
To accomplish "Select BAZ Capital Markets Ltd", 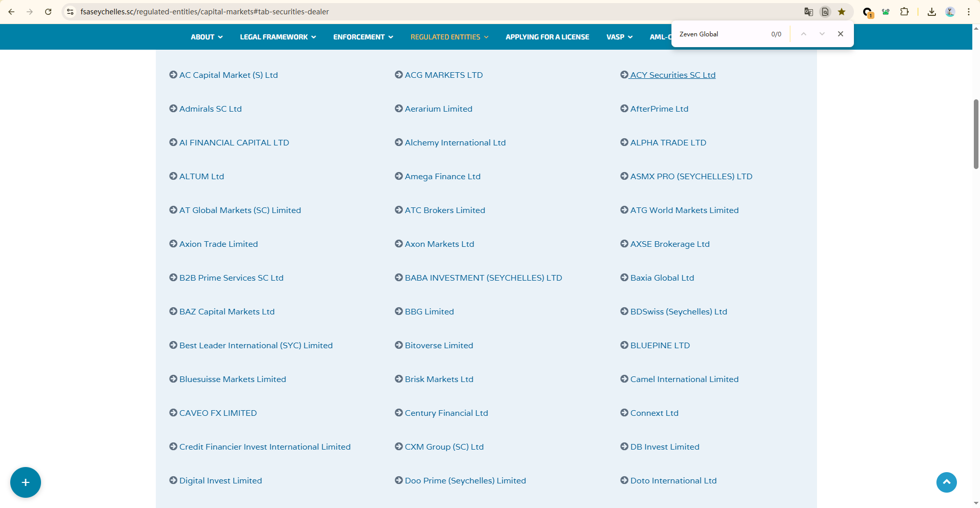I will click(227, 311).
